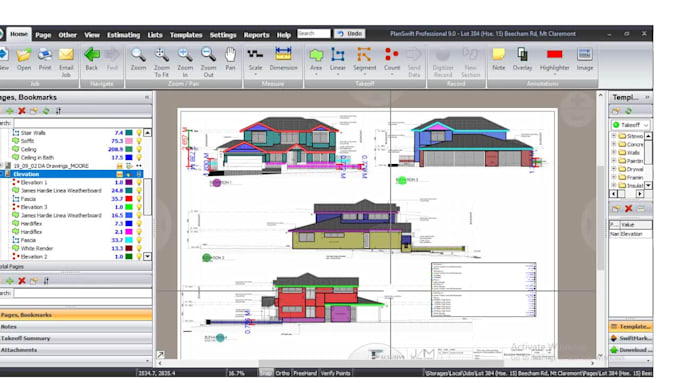Click red delete X in Pages panel toolbar
680x383 pixels.
[x=22, y=111]
